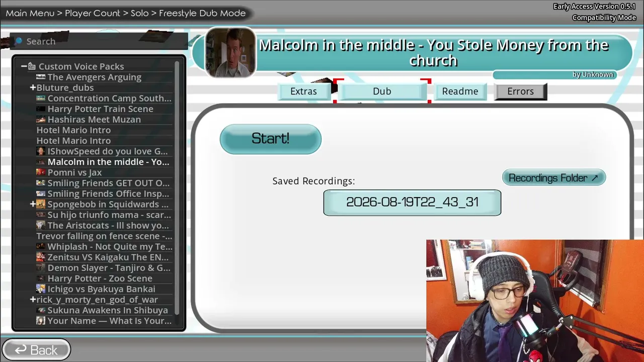Select the Su hijo triunfo mama icon
The height and width of the screenshot is (362, 644).
pos(41,215)
